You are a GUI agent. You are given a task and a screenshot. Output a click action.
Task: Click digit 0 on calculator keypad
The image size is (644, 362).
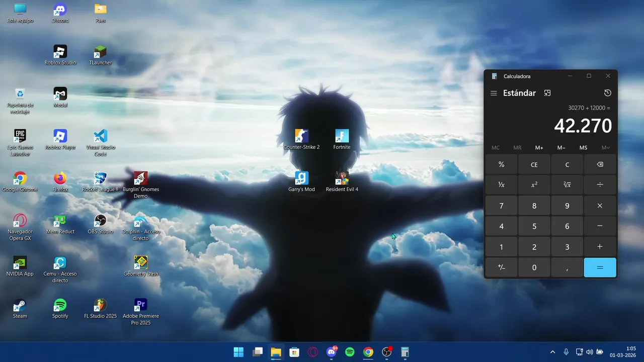(534, 267)
